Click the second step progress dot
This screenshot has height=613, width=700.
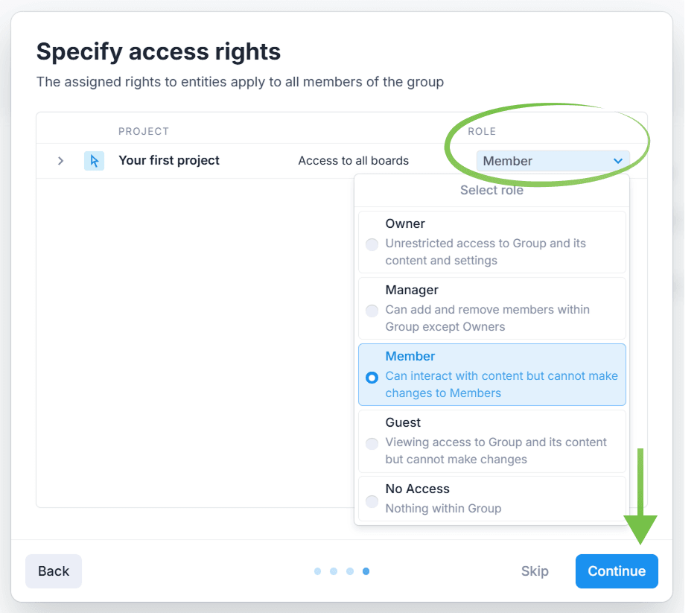click(x=334, y=571)
